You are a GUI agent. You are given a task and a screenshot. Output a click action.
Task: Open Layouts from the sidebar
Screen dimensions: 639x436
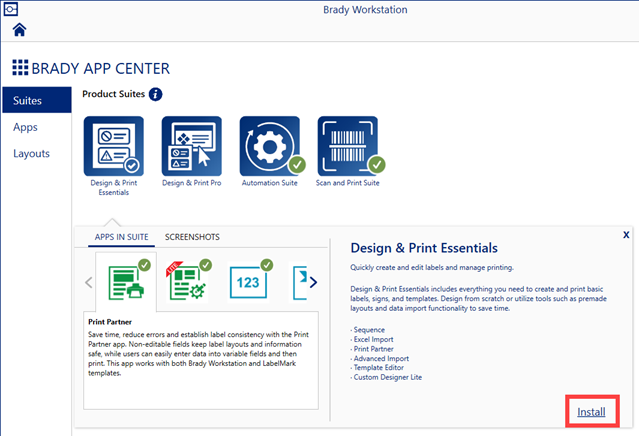pos(31,153)
